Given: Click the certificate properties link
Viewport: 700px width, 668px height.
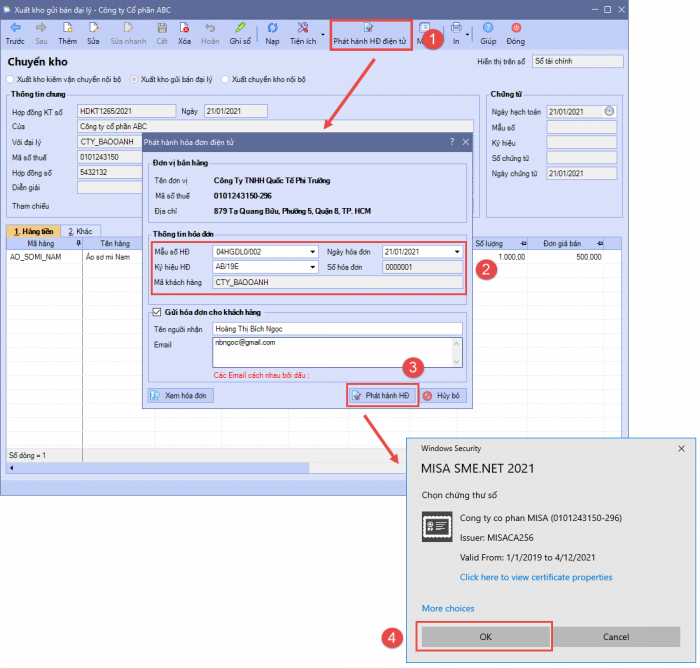Looking at the screenshot, I should coord(535,577).
